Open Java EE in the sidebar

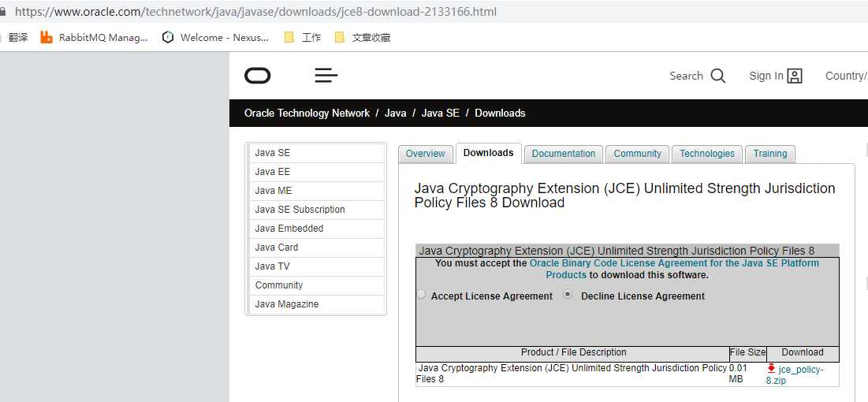[317, 172]
